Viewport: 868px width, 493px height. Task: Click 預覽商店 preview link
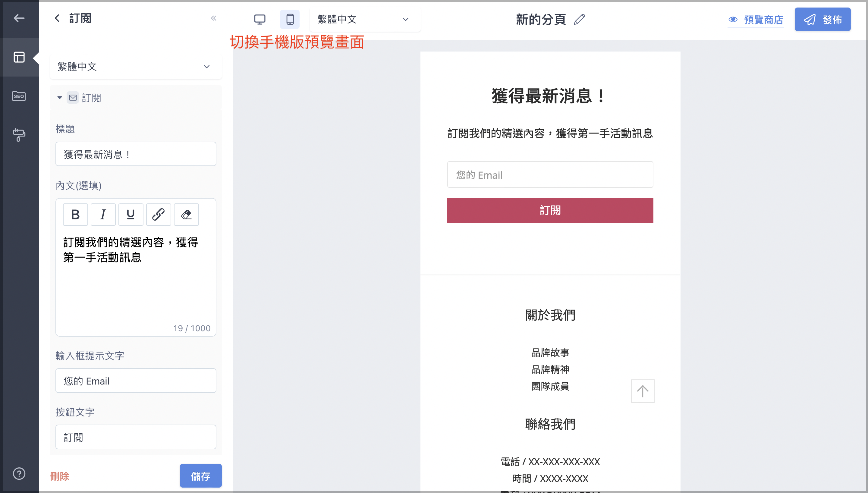pos(756,20)
